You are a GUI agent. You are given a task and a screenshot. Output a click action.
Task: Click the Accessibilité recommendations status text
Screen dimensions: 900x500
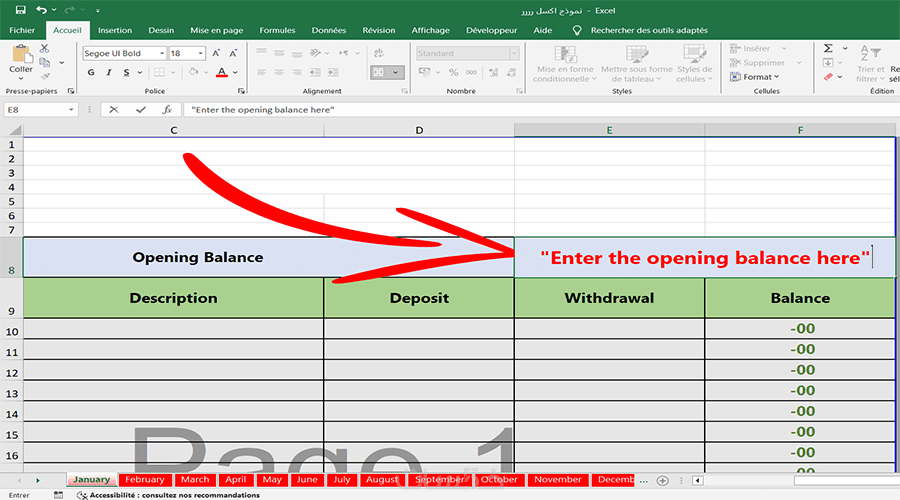click(174, 495)
